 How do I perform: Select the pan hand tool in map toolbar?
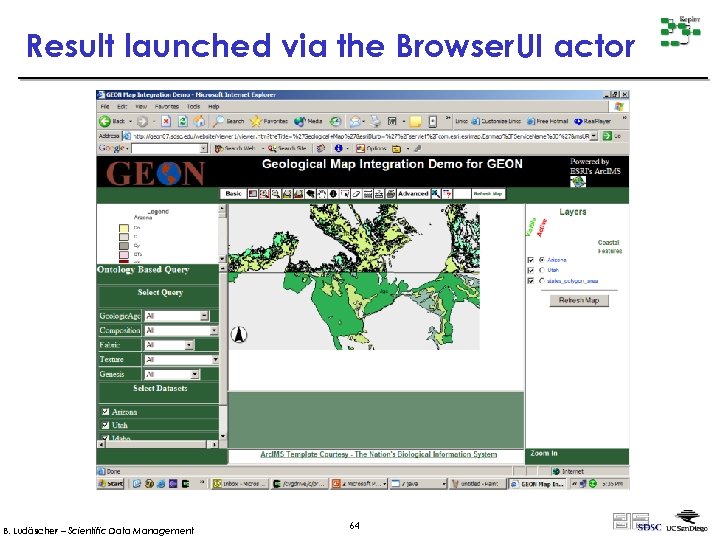click(x=321, y=194)
